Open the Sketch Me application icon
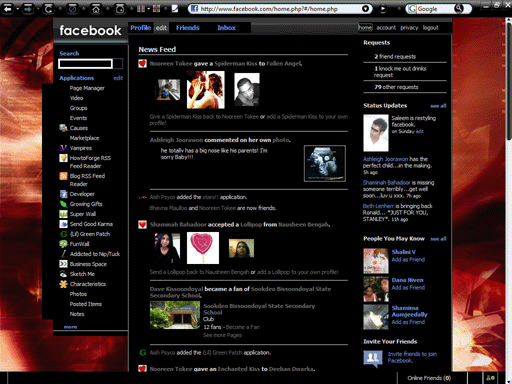 [63, 274]
